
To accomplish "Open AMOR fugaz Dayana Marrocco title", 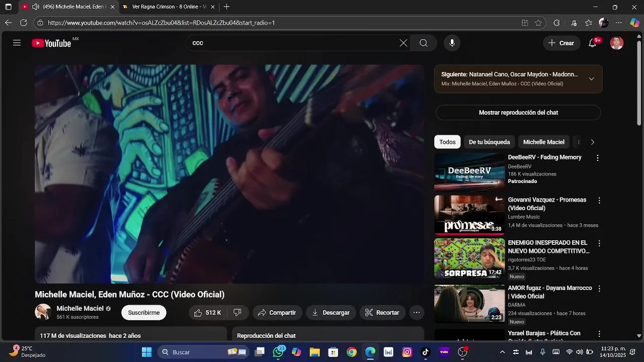I will [x=550, y=292].
